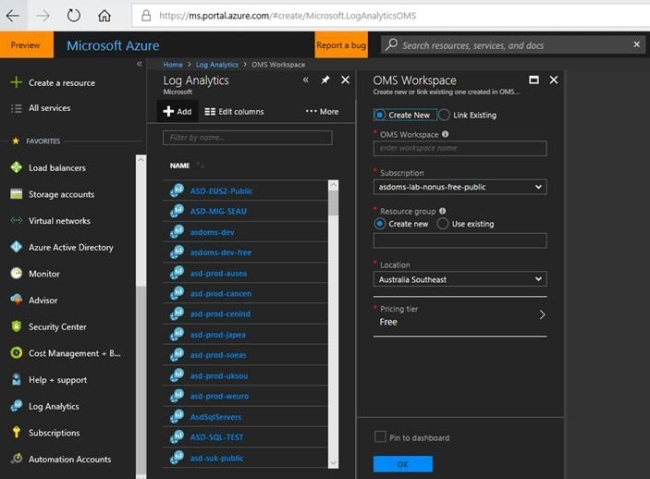The image size is (650, 479).
Task: Open workspace ASD-EUS2-Public
Action: click(221, 191)
